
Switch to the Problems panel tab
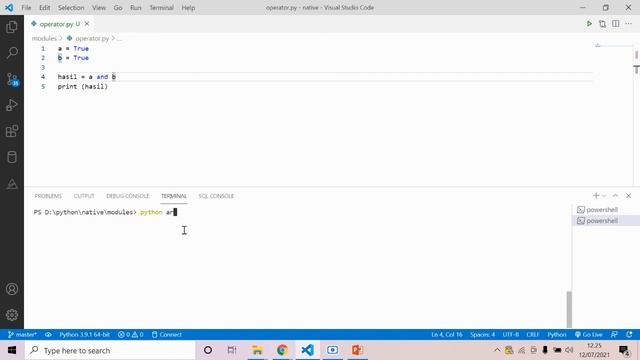(48, 196)
